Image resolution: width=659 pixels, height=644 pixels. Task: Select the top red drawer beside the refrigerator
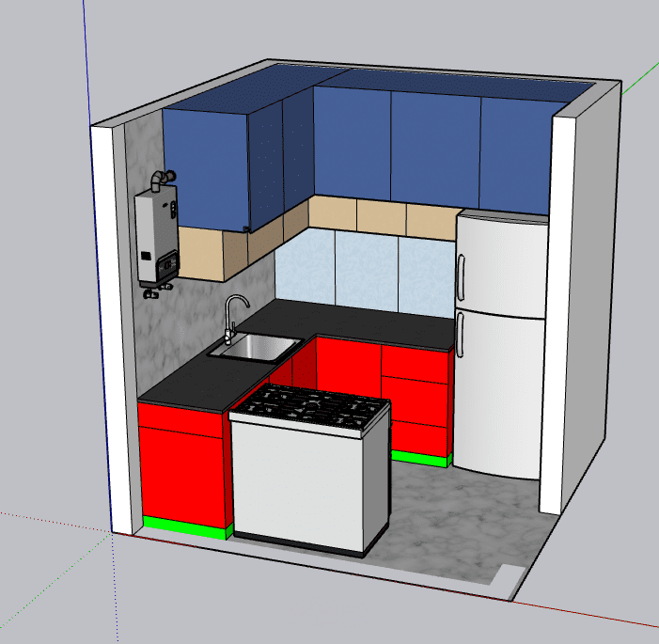(x=415, y=363)
